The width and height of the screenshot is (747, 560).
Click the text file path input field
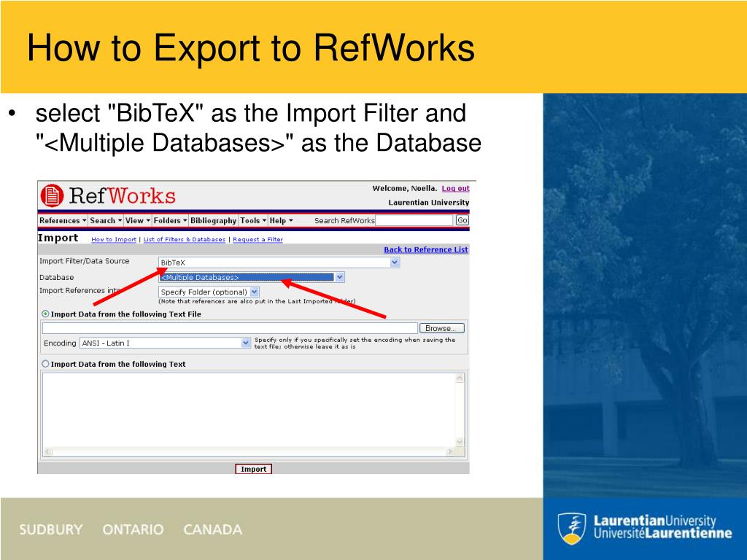(230, 328)
